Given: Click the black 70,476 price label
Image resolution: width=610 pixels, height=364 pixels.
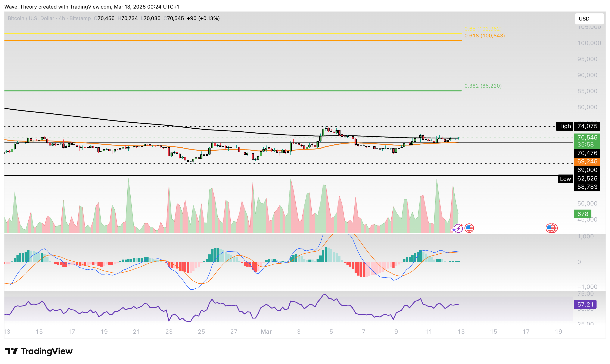Looking at the screenshot, I should [587, 153].
